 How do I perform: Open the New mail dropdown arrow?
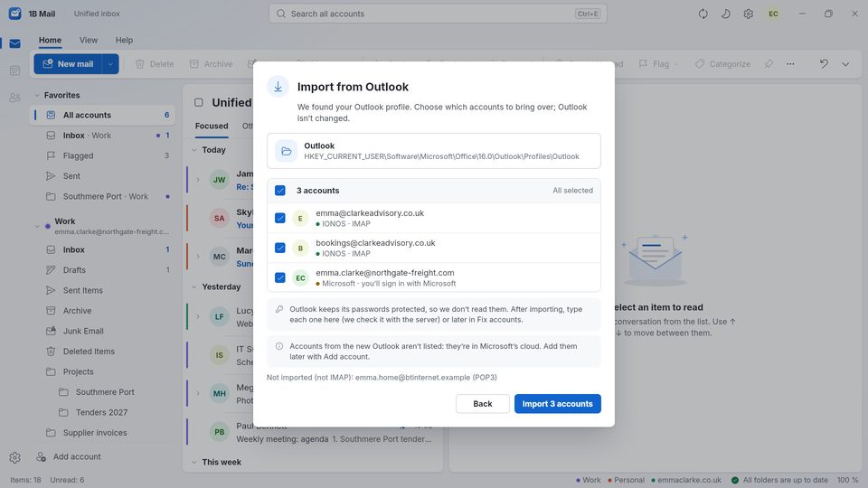coord(110,64)
